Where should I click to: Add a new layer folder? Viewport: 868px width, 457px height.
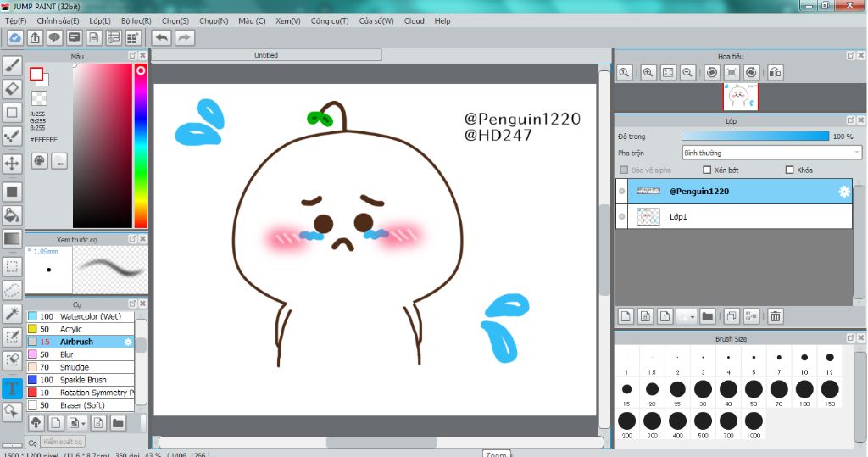click(707, 316)
